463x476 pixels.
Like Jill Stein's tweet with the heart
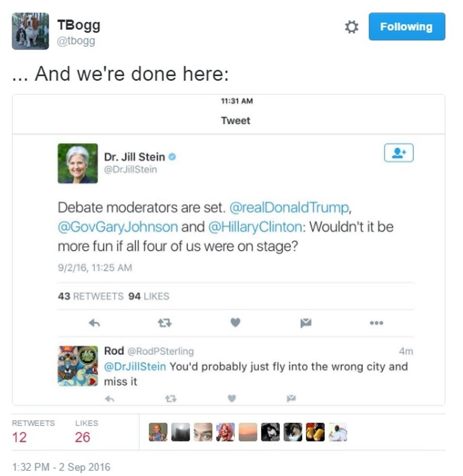click(x=235, y=323)
